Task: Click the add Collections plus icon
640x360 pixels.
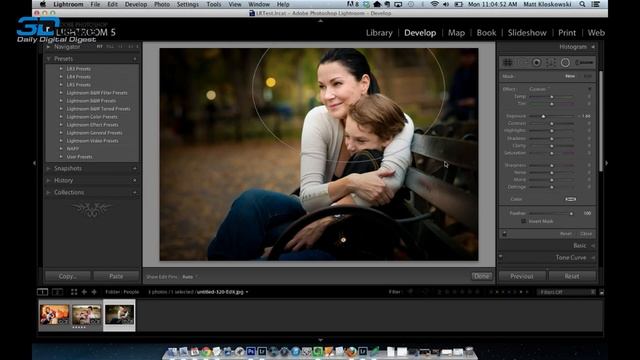Action: pos(135,192)
